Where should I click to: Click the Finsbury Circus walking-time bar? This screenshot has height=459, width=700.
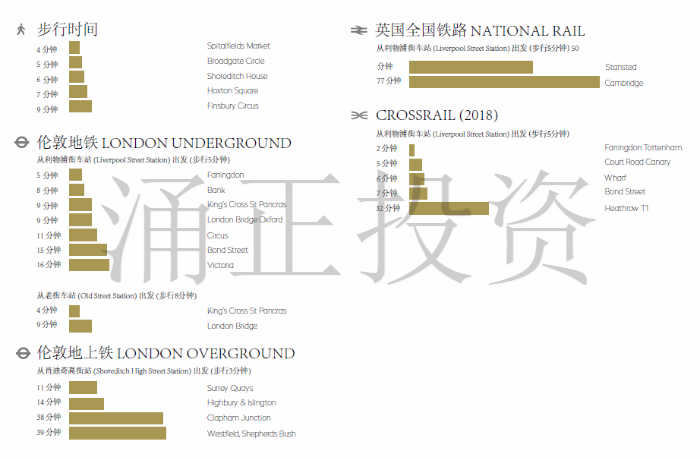(80, 106)
